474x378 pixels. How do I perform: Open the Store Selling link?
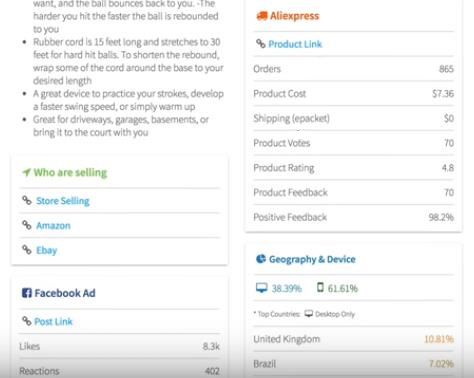tap(63, 201)
